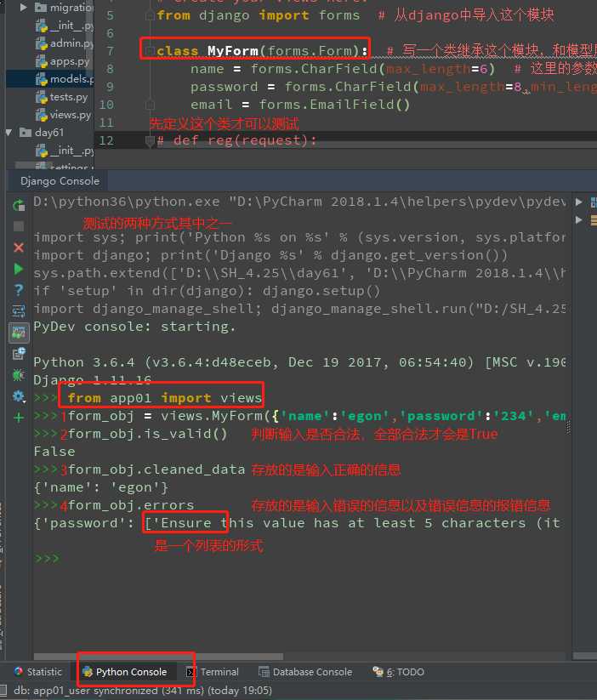Open console history browser icon

click(x=19, y=354)
